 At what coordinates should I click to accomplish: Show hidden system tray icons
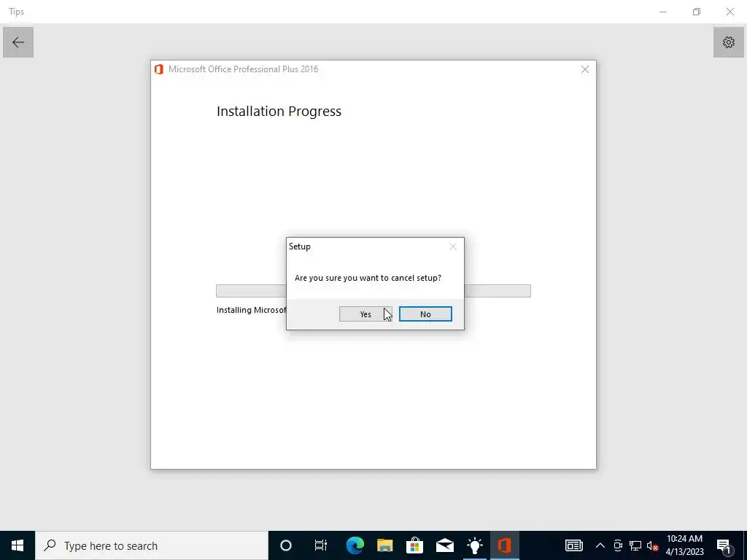coord(600,545)
